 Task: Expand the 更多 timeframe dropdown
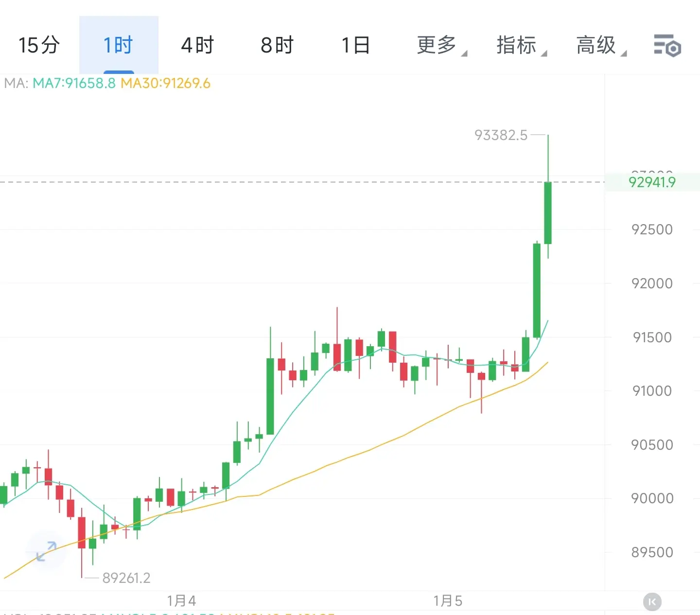pyautogui.click(x=441, y=45)
